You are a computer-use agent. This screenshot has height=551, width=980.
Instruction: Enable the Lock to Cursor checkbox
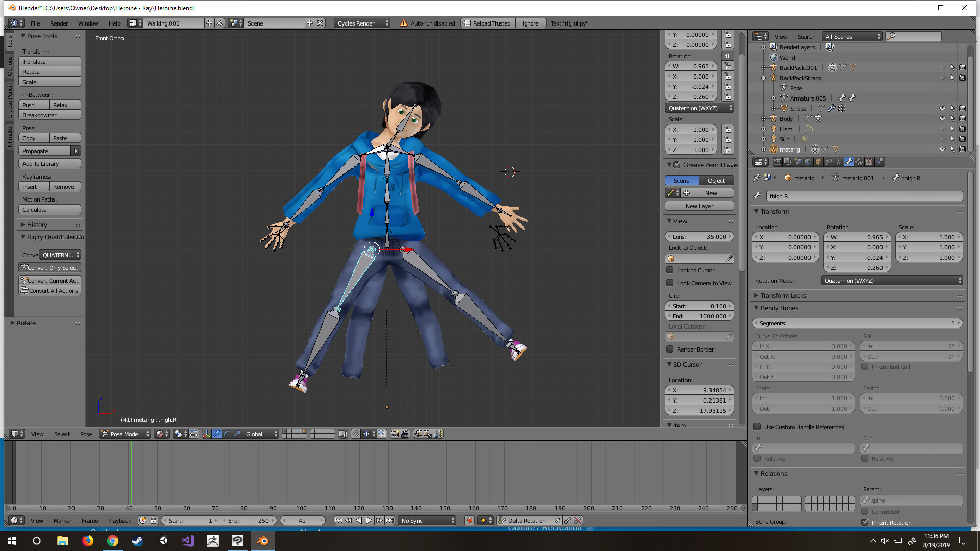pos(670,270)
